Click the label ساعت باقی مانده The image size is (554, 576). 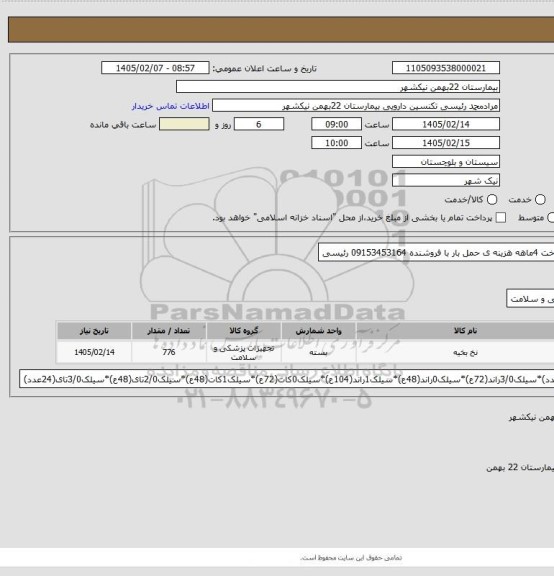(123, 125)
